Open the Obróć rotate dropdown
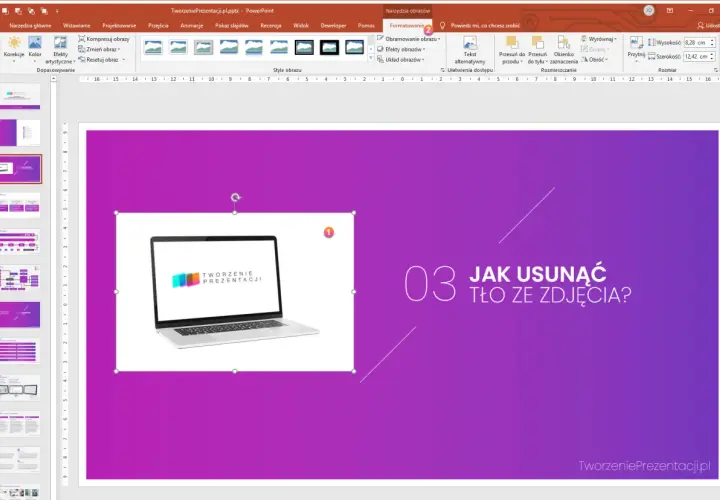 click(x=595, y=60)
